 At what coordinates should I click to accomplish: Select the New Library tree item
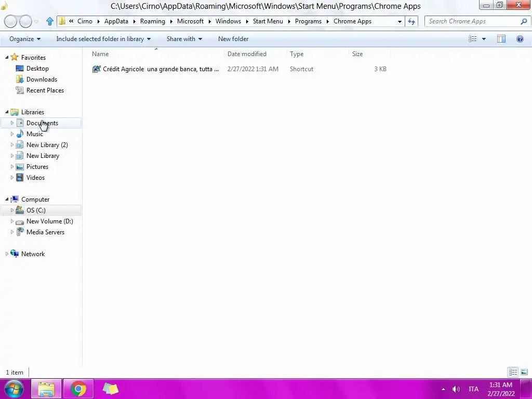coord(43,156)
